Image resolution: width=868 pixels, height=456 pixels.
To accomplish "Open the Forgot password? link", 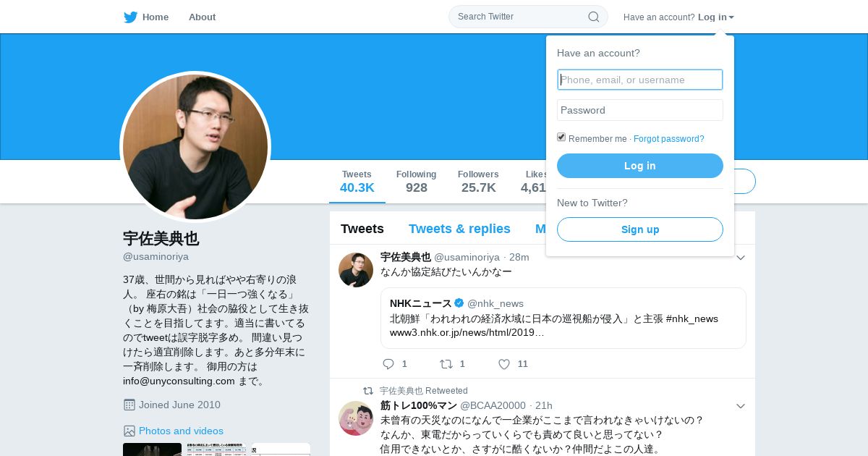I will 668,139.
